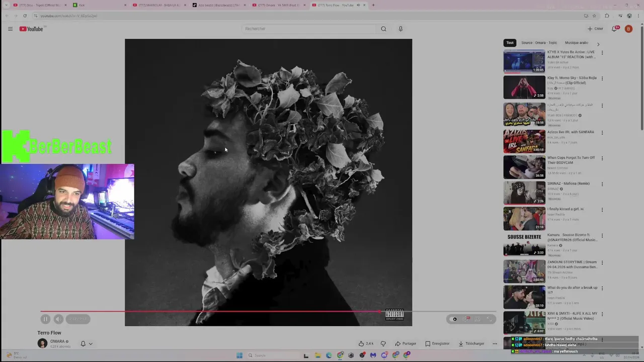The width and height of the screenshot is (644, 362).
Task: Click the search magnifier button
Action: coord(383,29)
